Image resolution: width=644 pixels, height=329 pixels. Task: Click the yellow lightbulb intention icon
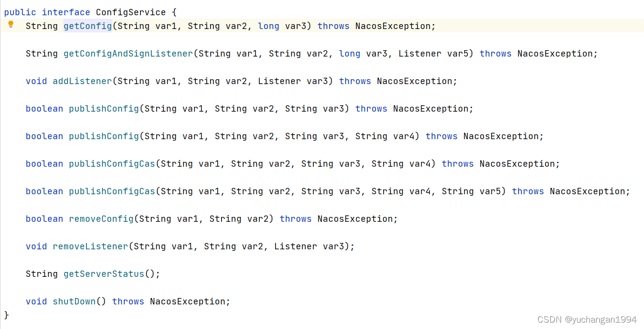(11, 25)
